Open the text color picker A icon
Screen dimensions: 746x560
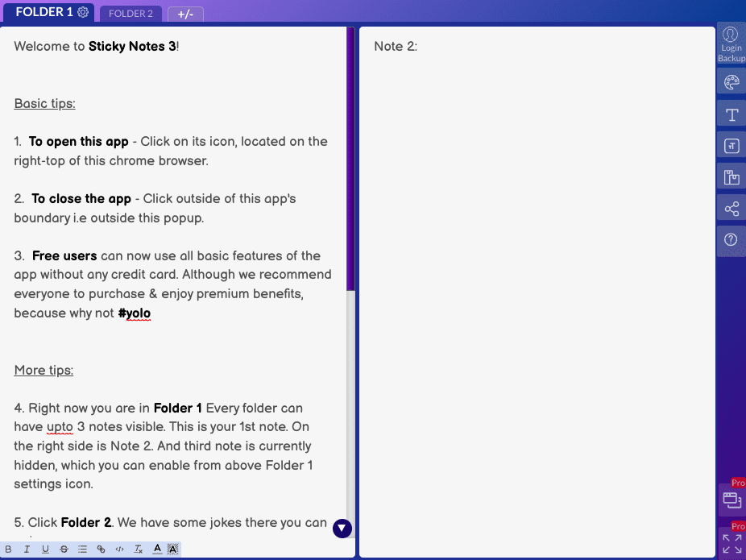[157, 549]
